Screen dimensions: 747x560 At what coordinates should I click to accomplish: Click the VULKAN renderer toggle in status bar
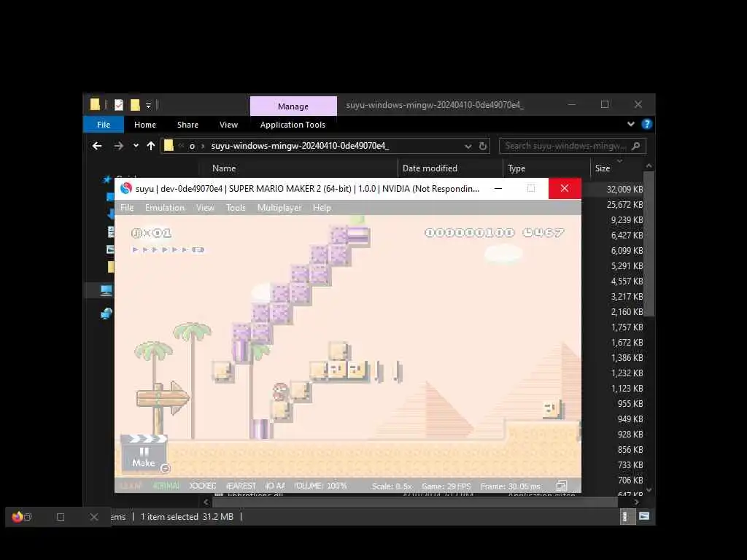tap(131, 486)
